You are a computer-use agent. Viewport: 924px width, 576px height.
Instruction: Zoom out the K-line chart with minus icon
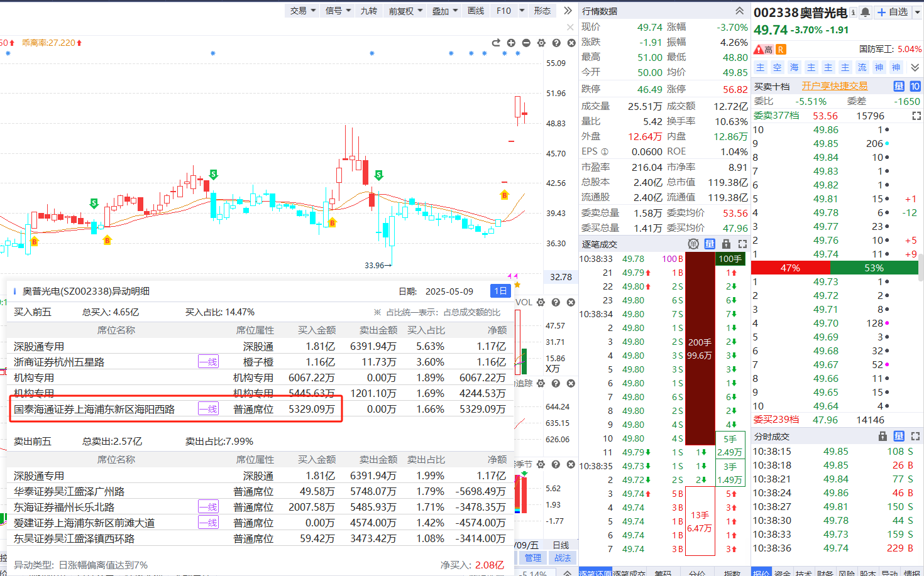[526, 43]
